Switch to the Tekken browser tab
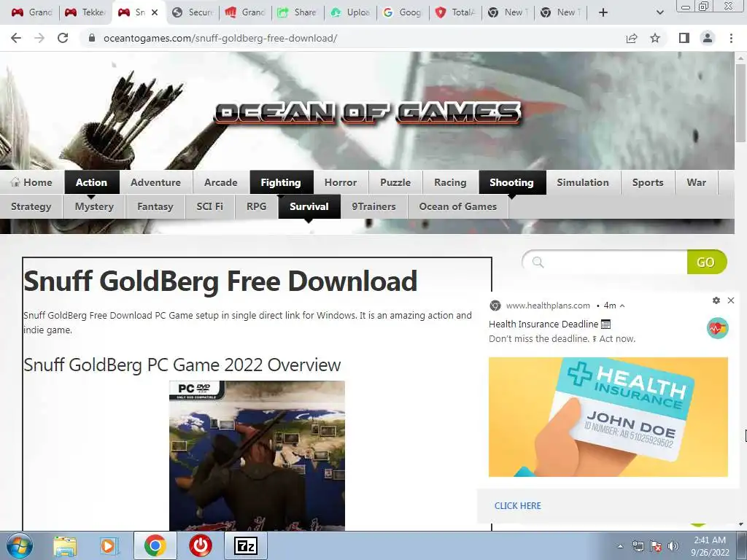 pyautogui.click(x=86, y=12)
